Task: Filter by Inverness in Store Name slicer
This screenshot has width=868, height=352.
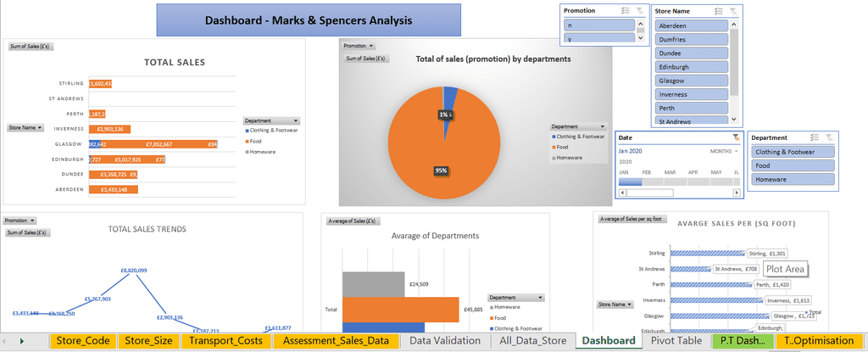Action: click(x=691, y=94)
